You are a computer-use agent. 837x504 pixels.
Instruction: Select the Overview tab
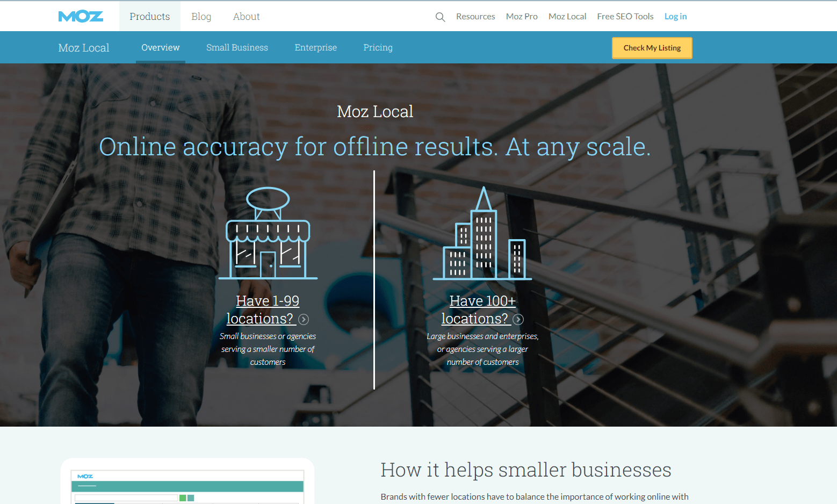point(161,47)
